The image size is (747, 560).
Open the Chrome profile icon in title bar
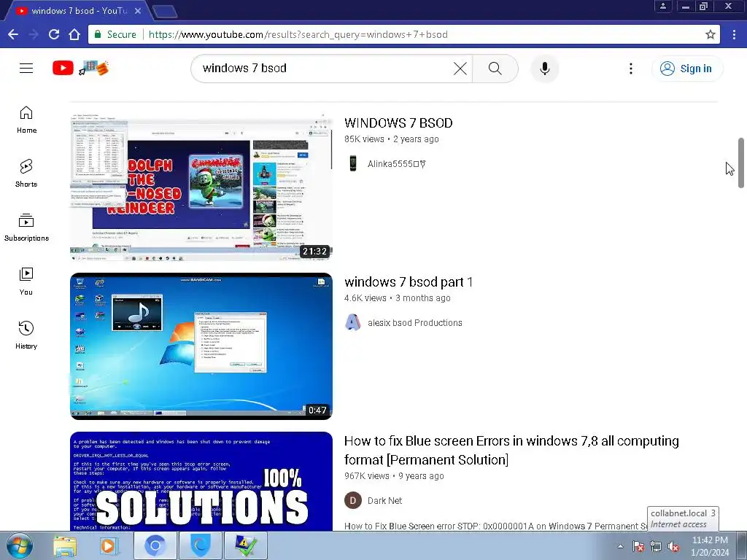point(662,7)
